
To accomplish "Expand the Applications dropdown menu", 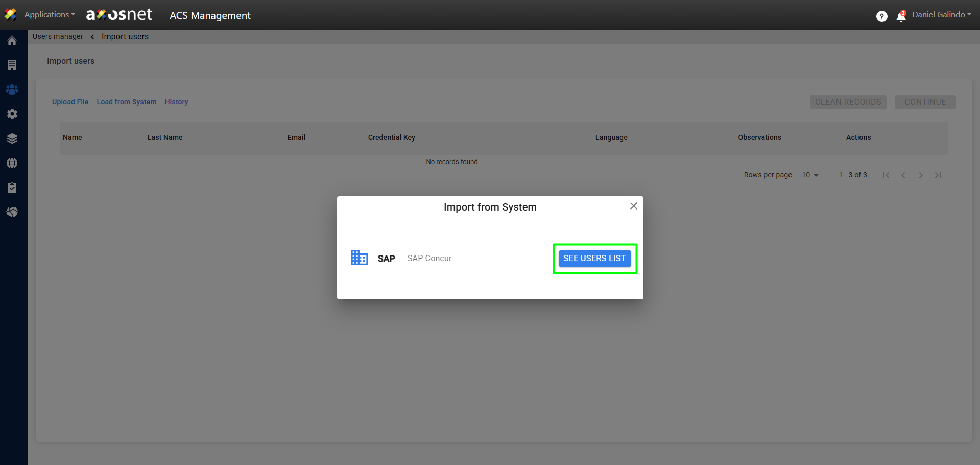I will click(49, 15).
